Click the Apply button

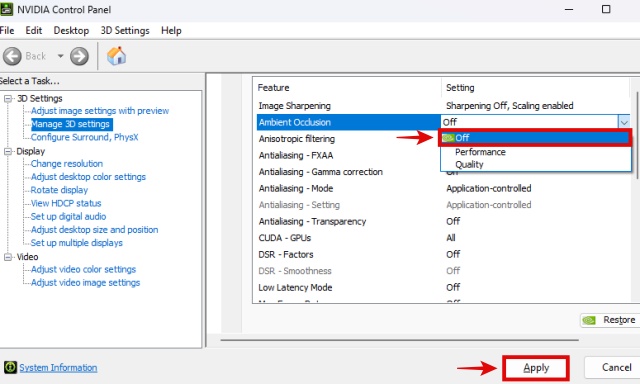[x=536, y=368]
